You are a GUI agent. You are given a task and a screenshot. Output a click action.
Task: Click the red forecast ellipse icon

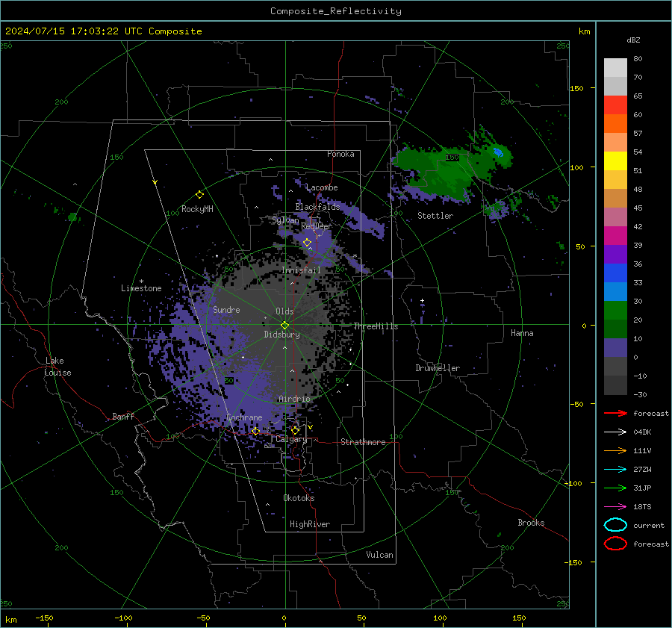coord(615,544)
